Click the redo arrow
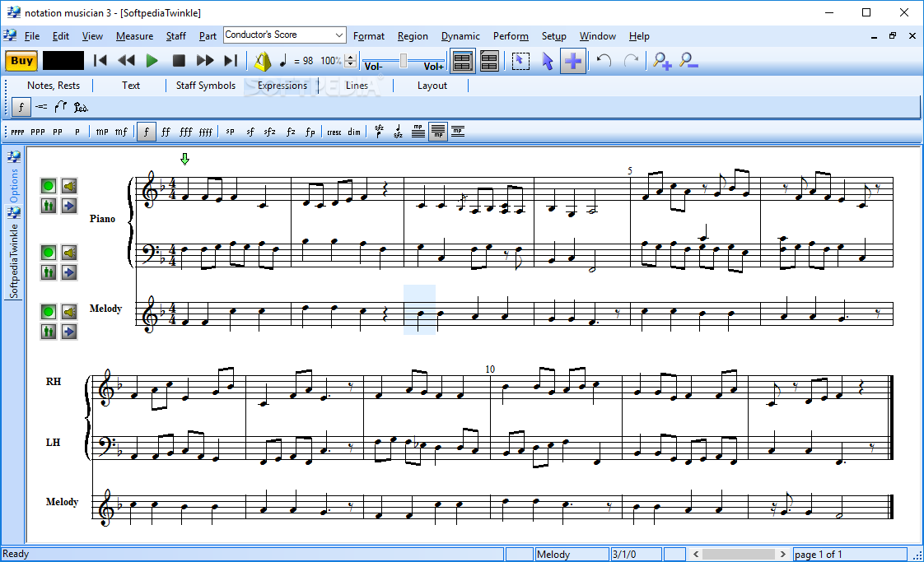The height and width of the screenshot is (562, 924). pyautogui.click(x=631, y=61)
